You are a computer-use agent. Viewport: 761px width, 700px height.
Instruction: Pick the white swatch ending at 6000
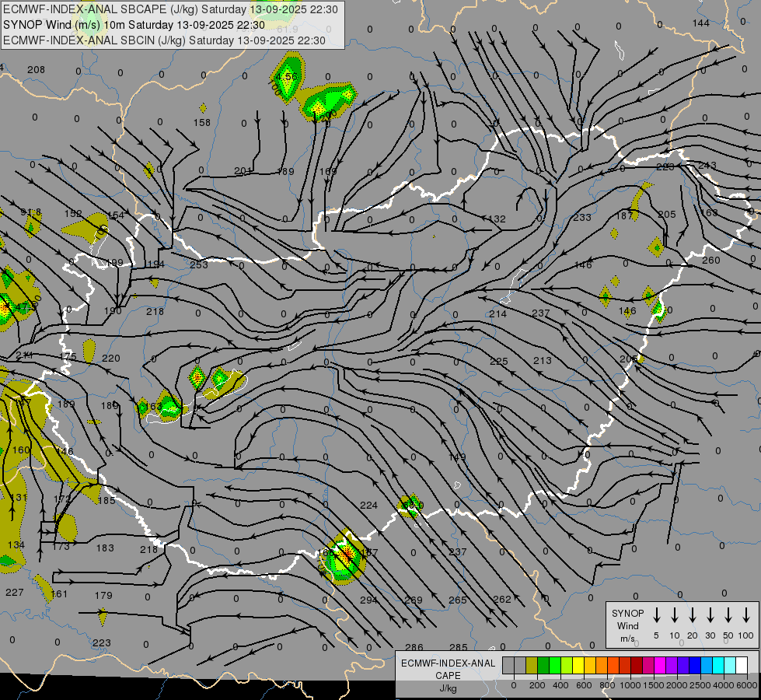pyautogui.click(x=741, y=666)
